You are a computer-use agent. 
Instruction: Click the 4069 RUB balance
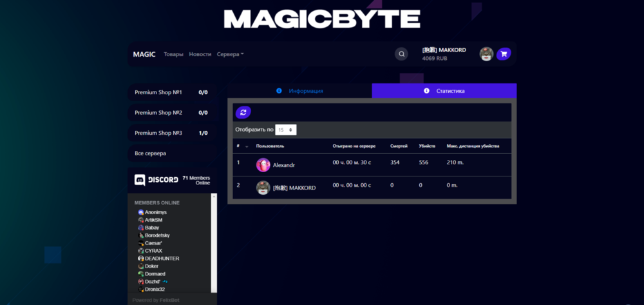point(435,59)
